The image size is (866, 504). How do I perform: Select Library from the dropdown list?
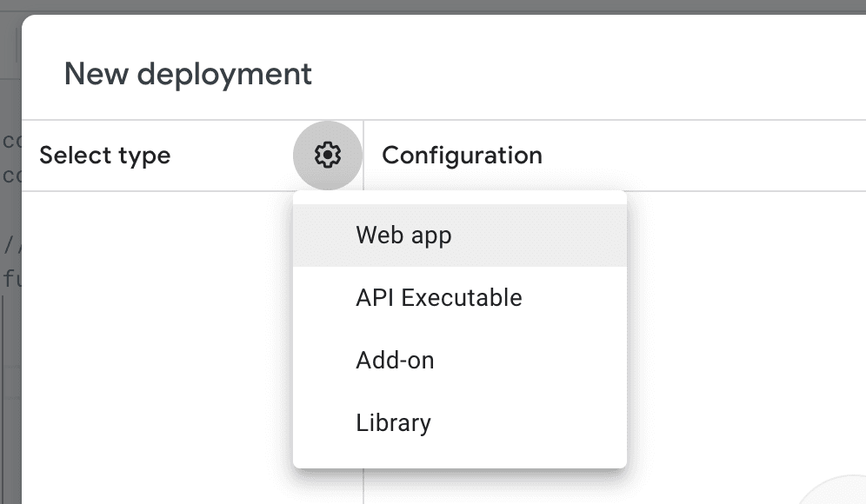click(x=393, y=422)
